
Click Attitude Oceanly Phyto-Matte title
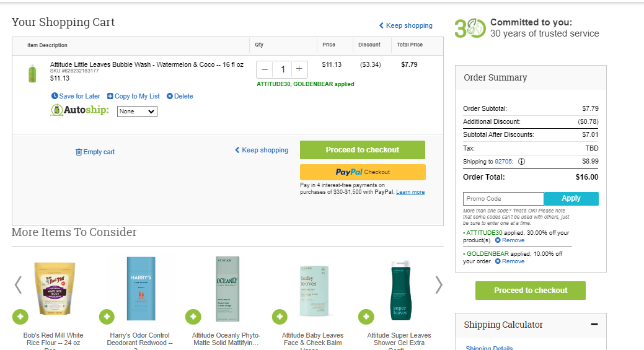226,339
